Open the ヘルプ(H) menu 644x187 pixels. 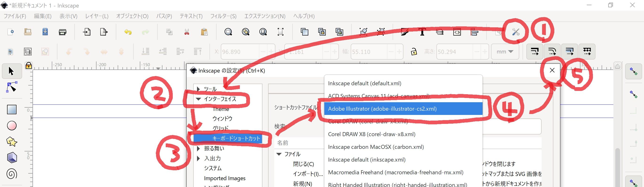304,16
